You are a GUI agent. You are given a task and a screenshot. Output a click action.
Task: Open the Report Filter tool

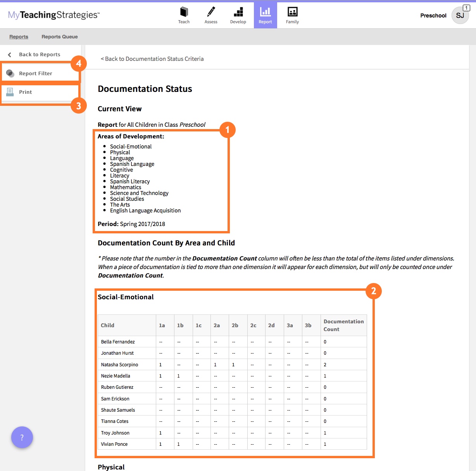pyautogui.click(x=35, y=73)
